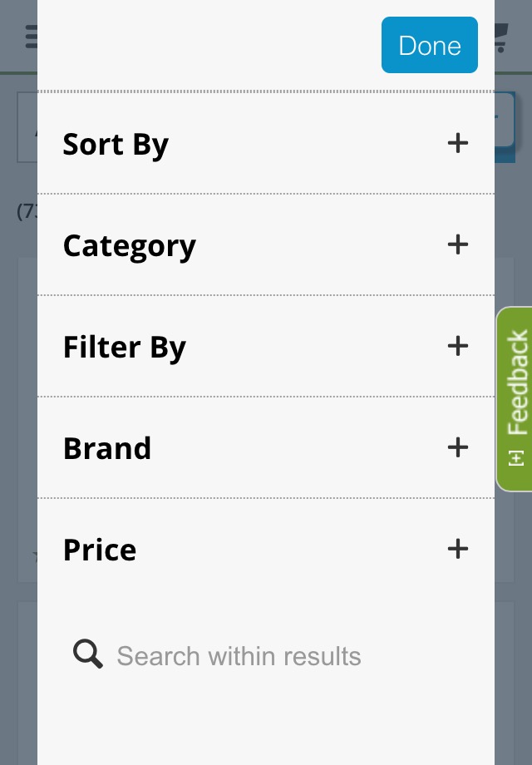Image resolution: width=532 pixels, height=765 pixels.
Task: Click the magnifying glass search icon
Action: (87, 654)
